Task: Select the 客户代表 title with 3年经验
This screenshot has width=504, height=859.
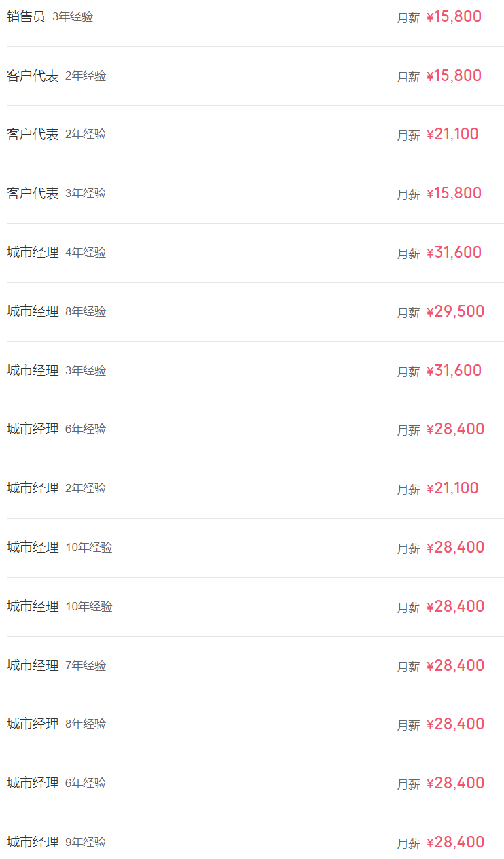Action: pos(33,194)
